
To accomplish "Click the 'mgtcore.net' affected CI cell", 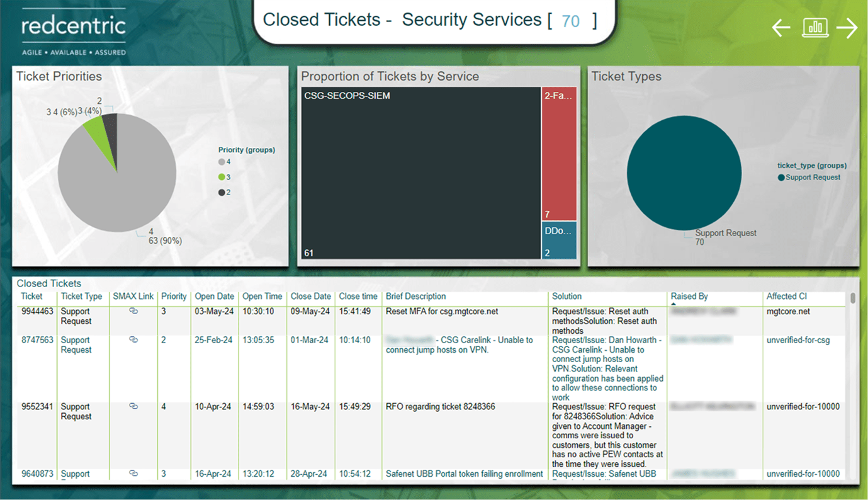I will (788, 311).
